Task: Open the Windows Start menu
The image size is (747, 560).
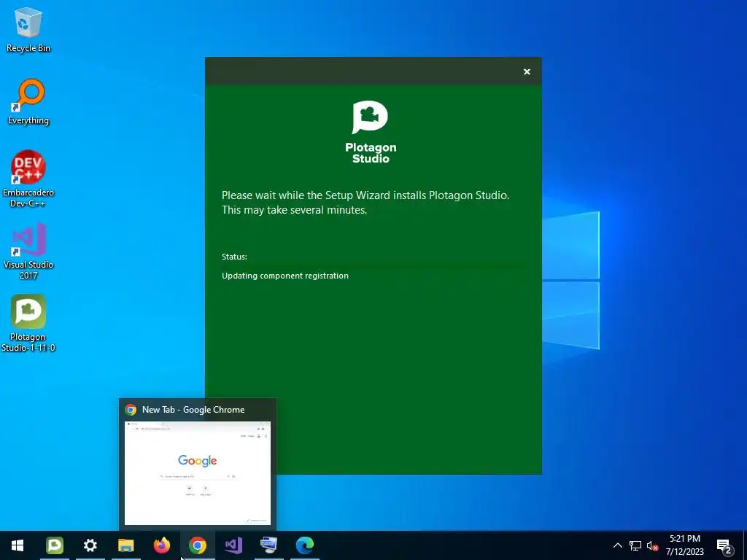Action: point(18,545)
